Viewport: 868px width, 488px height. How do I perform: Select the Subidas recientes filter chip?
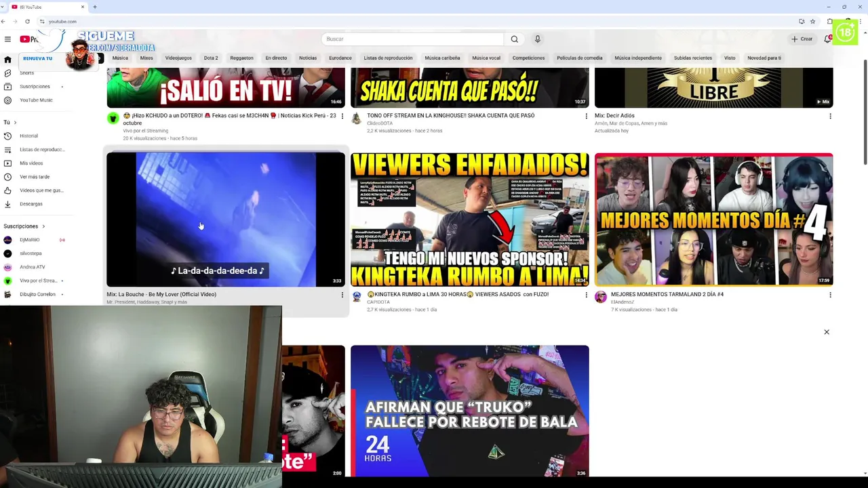click(693, 58)
